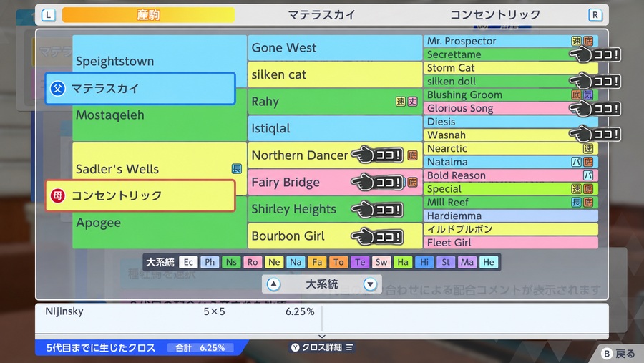Click the 底 icon on Mr. Prospector
Image resolution: width=644 pixels, height=363 pixels.
point(588,41)
